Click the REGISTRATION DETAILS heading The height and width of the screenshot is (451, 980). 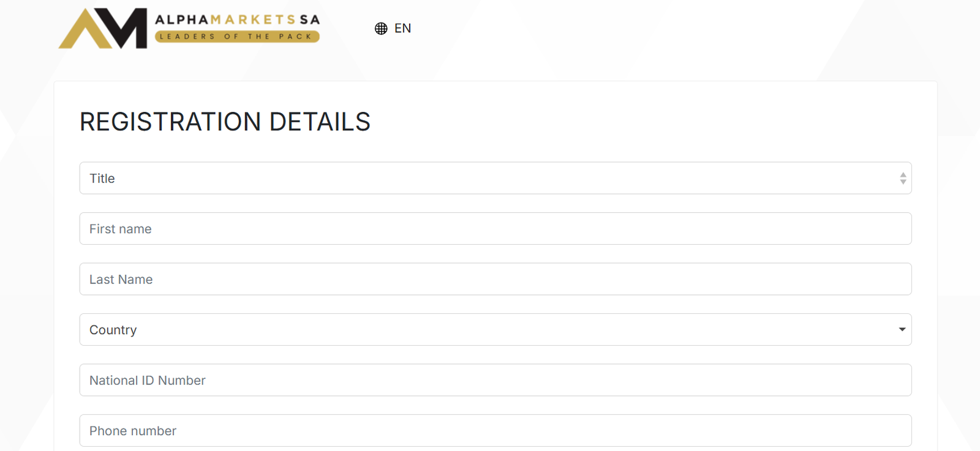click(225, 122)
